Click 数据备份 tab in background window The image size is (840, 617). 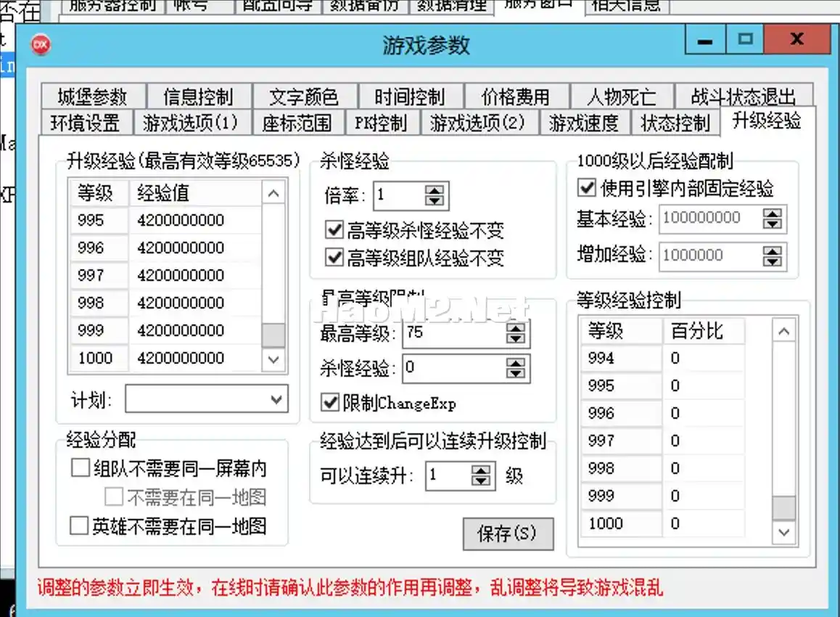364,7
